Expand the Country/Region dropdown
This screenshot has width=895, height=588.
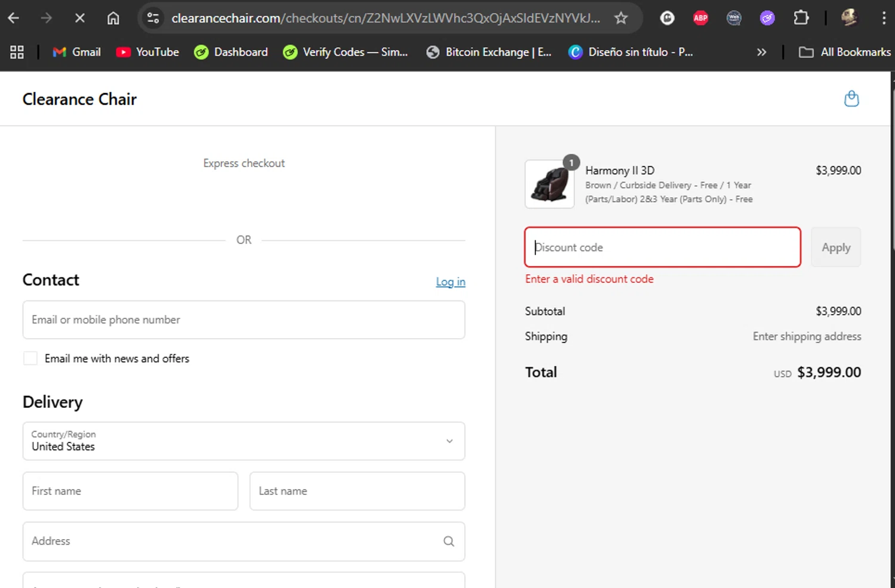pyautogui.click(x=243, y=441)
